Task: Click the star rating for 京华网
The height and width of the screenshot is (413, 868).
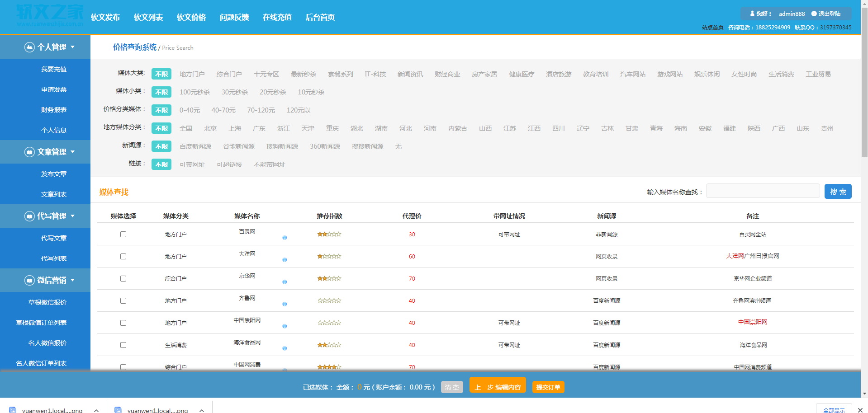Action: (x=329, y=278)
